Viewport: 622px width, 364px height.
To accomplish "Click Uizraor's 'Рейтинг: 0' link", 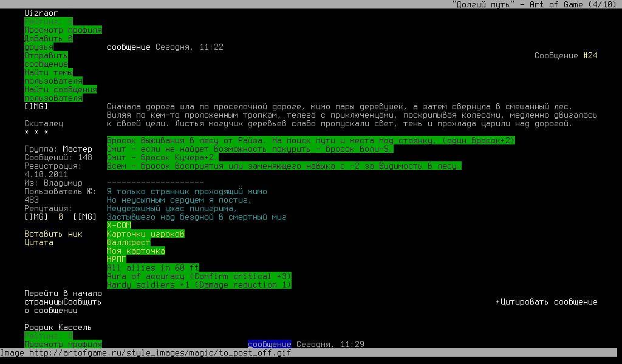I will [x=48, y=22].
